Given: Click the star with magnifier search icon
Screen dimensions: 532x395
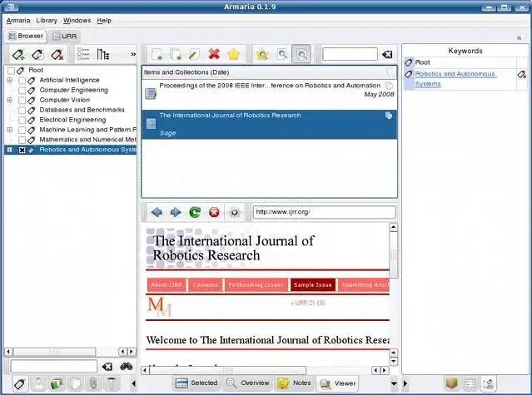Looking at the screenshot, I should (262, 54).
